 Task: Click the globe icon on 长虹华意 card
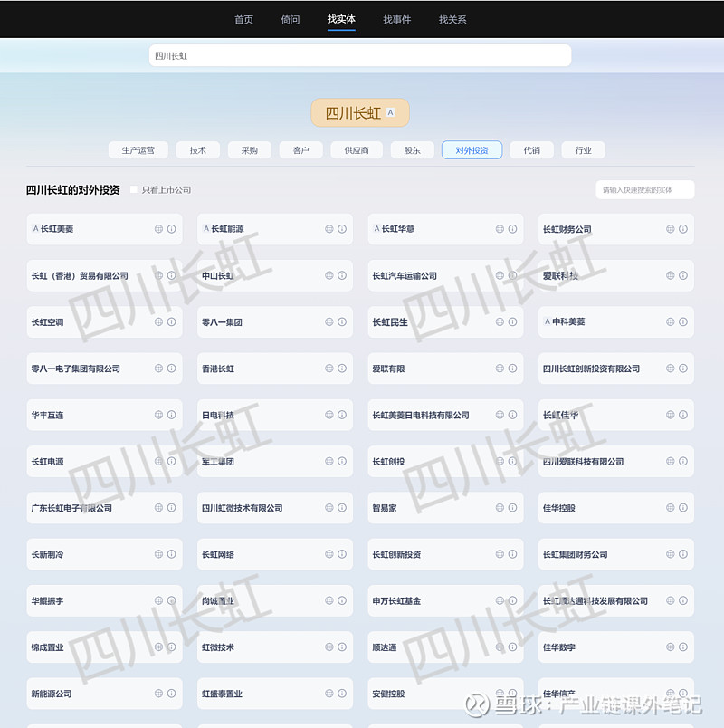pos(500,229)
